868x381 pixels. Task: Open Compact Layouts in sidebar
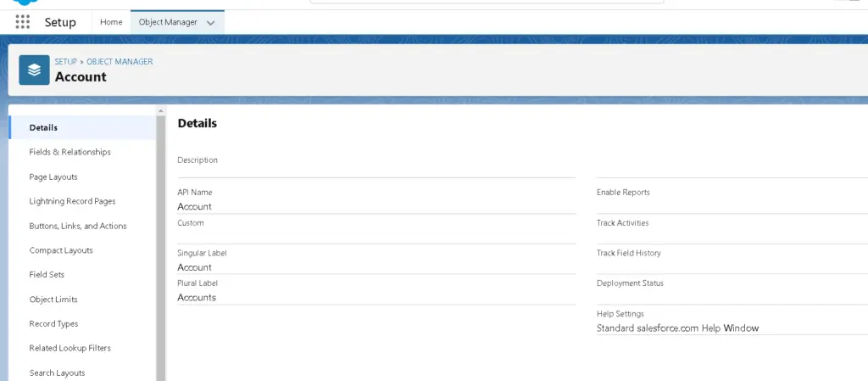point(61,251)
